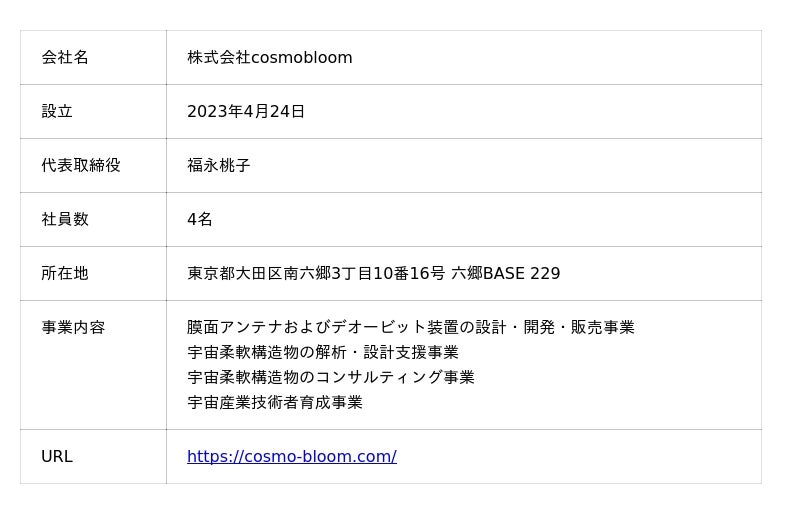Open the https://cosmo-bloom.com/ link
The width and height of the screenshot is (800, 514).
292,456
